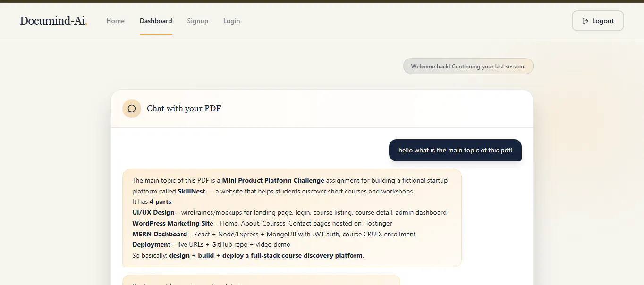Click the bold Mini Product Platform Challenge text
This screenshot has height=285, width=644.
coord(273,180)
